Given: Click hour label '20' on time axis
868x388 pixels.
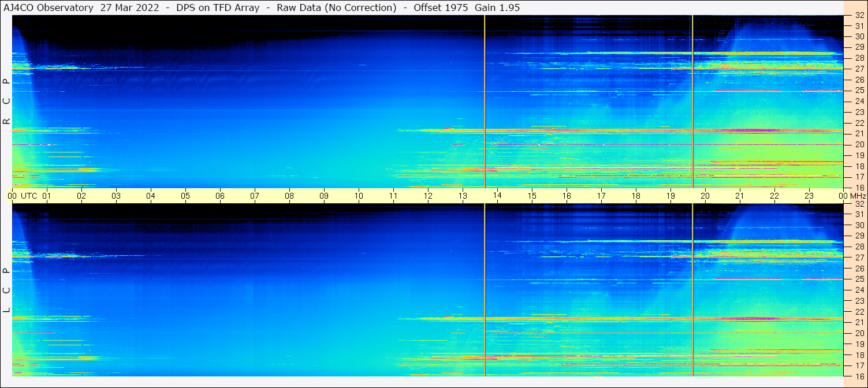Looking at the screenshot, I should click(705, 196).
